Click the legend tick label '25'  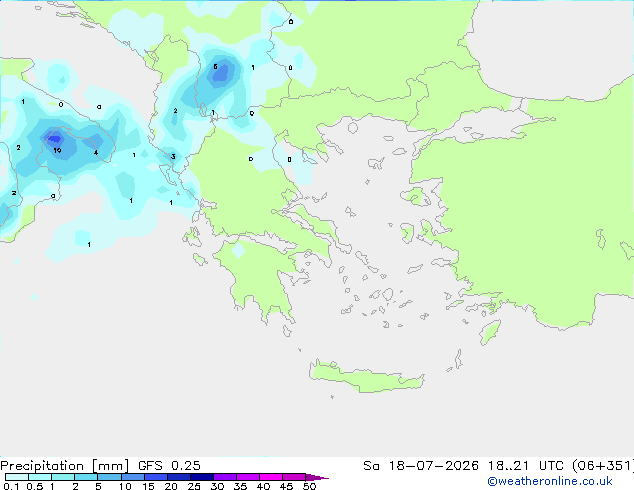(194, 486)
